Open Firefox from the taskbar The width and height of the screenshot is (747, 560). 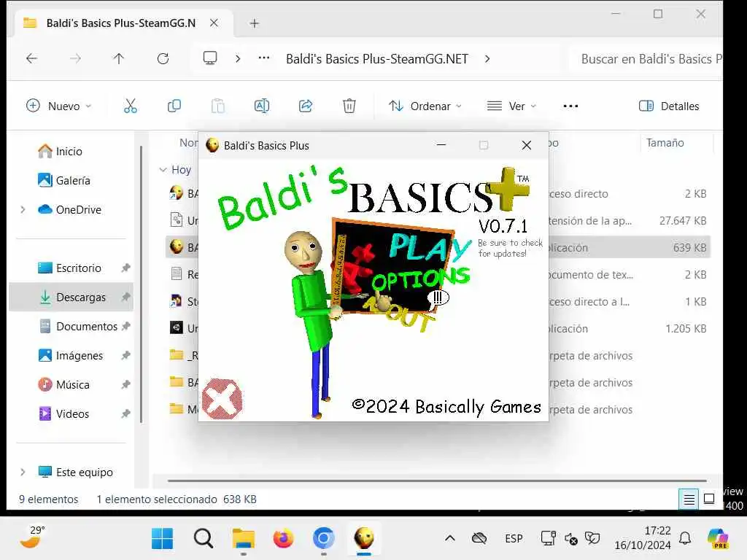[284, 539]
